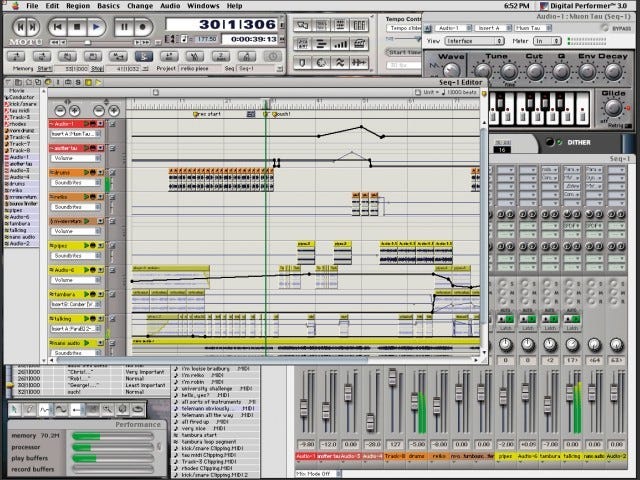Click the Memory Start button
Image resolution: width=640 pixels, height=480 pixels.
click(x=45, y=69)
